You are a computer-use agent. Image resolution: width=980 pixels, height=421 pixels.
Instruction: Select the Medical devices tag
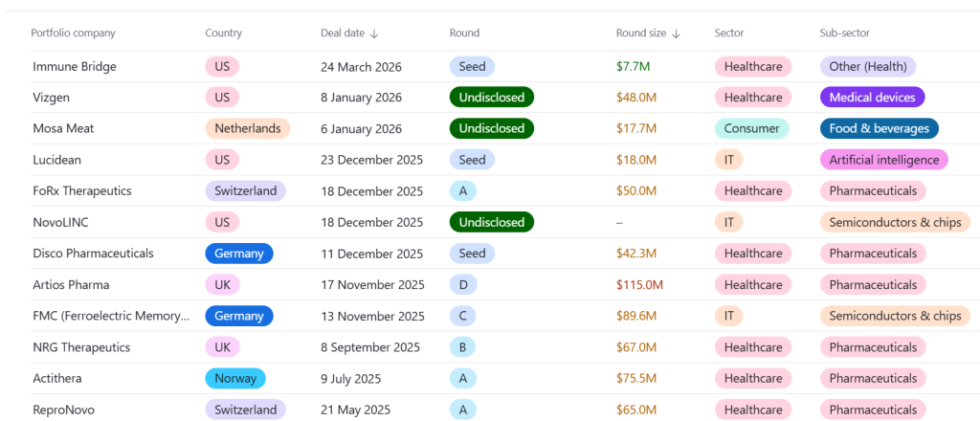point(871,98)
